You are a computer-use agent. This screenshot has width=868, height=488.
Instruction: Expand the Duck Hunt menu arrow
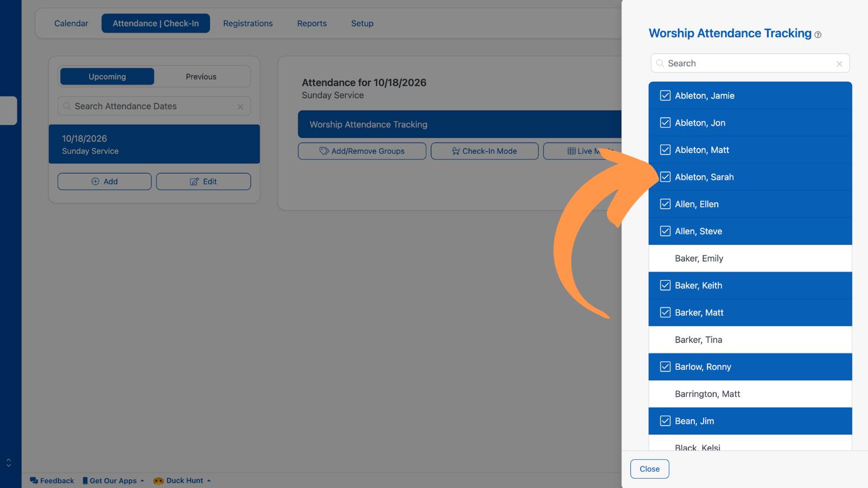[209, 480]
